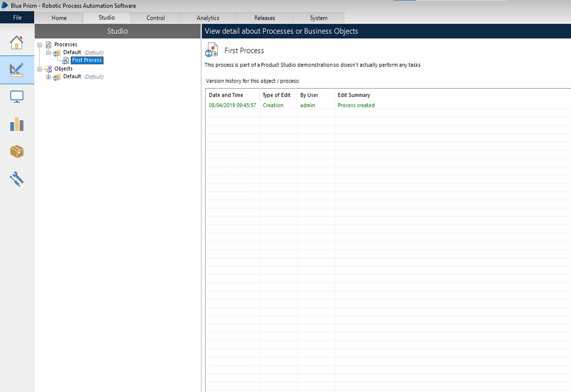The height and width of the screenshot is (392, 571).
Task: Select the Processes tree label
Action: click(66, 44)
